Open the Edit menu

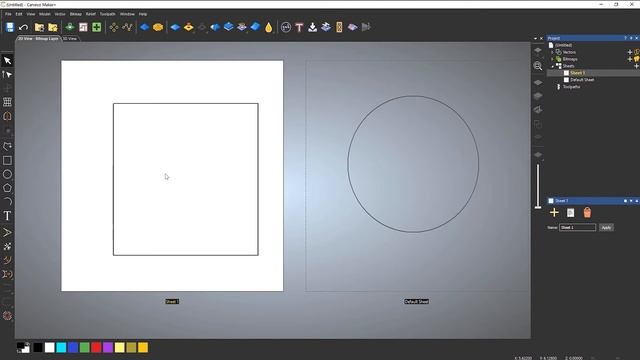(x=19, y=14)
